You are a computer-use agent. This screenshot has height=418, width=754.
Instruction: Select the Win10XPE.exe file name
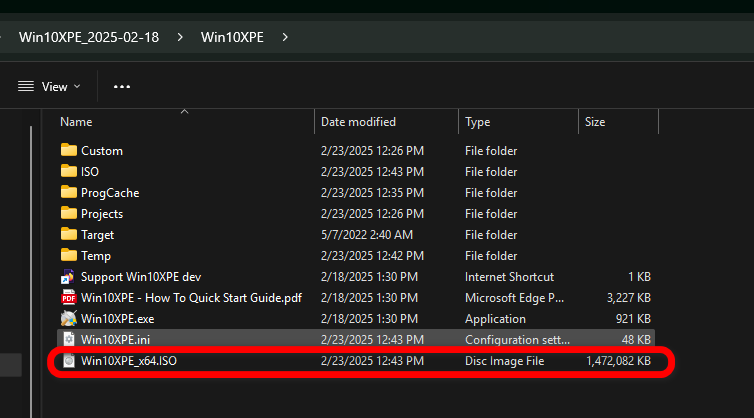coord(117,319)
